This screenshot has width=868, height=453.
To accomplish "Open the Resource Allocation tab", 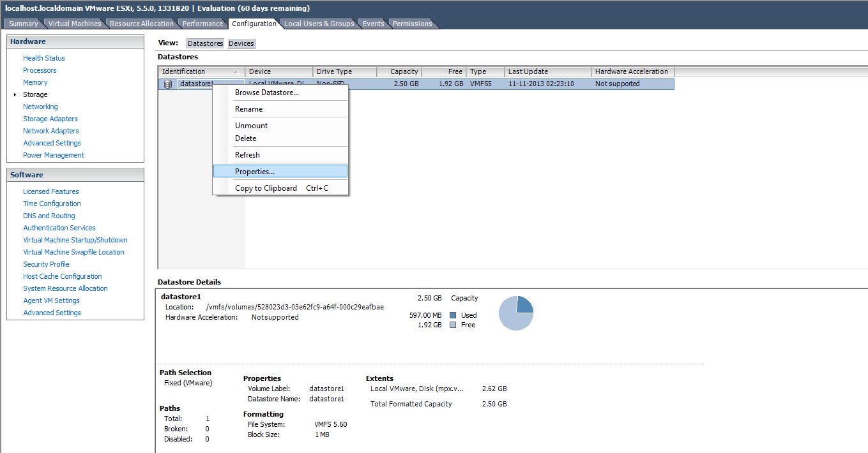I will [141, 24].
